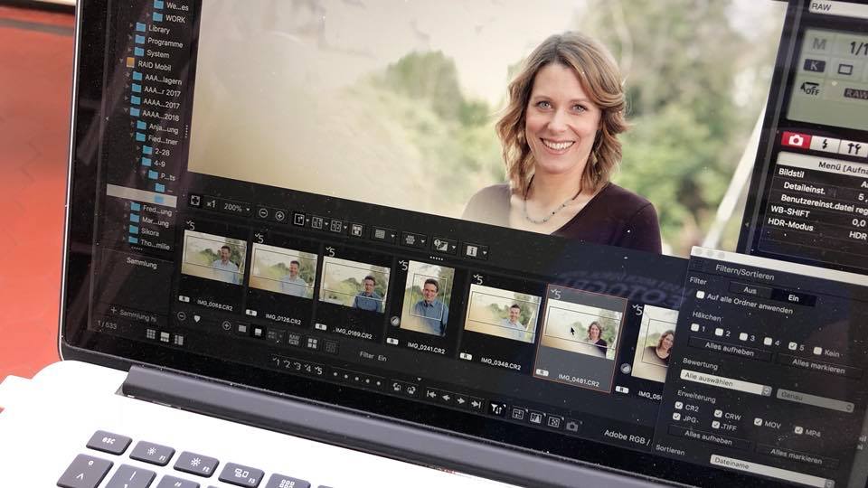
Task: Click check mark 5 rating in bottom bar
Action: point(318,370)
